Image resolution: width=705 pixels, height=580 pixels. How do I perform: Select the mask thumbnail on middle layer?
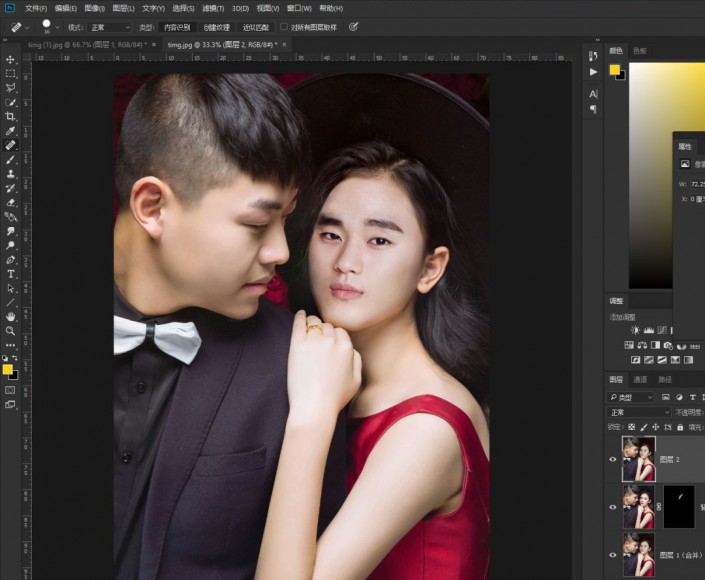coord(678,507)
